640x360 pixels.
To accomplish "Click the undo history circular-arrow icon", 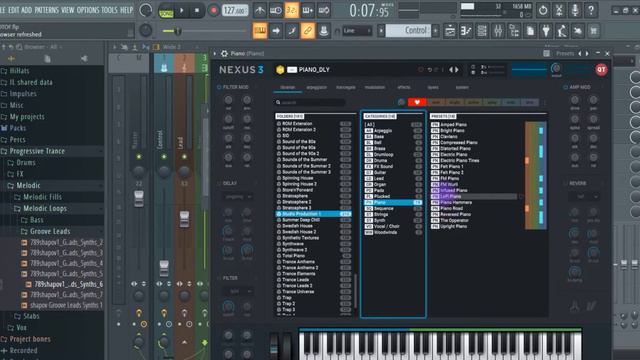I will click(543, 10).
